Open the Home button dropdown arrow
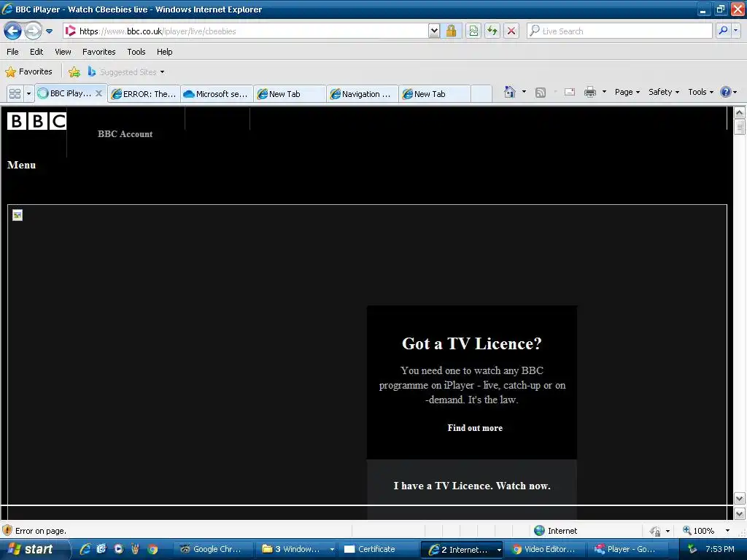747x560 pixels. coord(524,92)
